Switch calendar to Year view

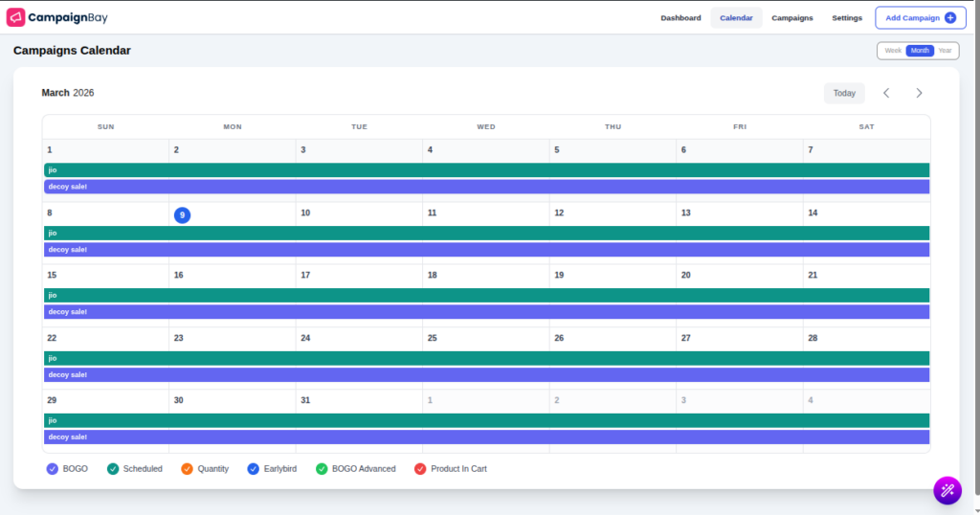click(x=945, y=51)
